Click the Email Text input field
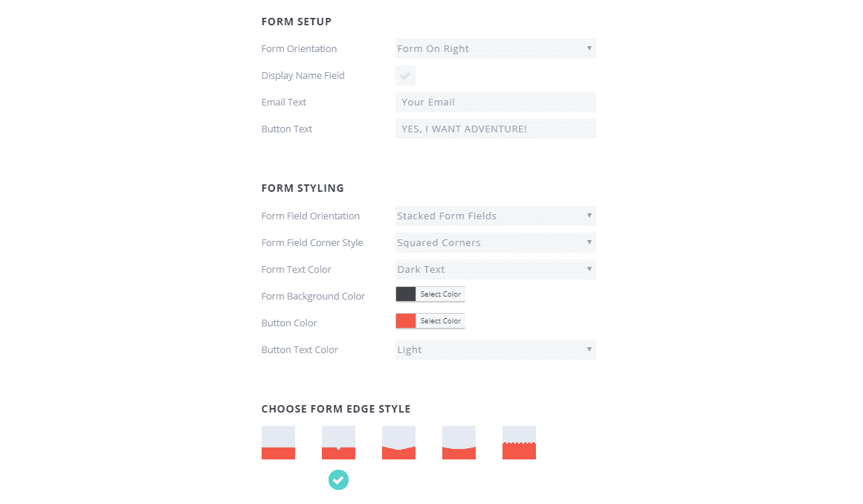Viewport: 863px width, 504px height. tap(495, 103)
